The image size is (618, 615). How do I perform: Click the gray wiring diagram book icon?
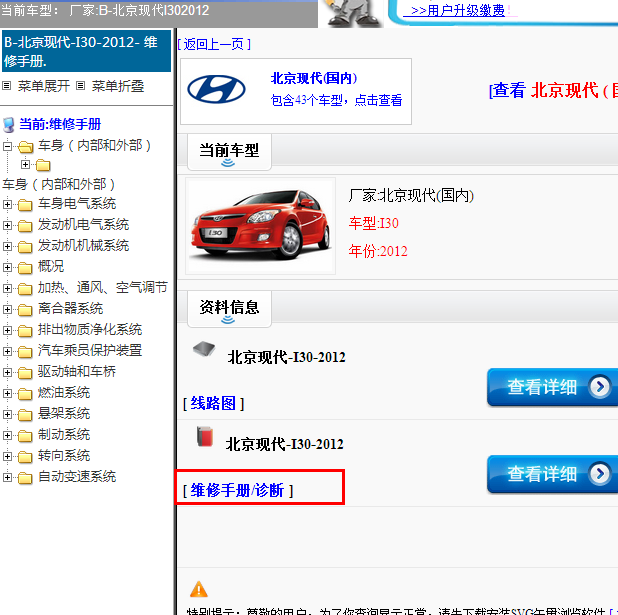(204, 348)
